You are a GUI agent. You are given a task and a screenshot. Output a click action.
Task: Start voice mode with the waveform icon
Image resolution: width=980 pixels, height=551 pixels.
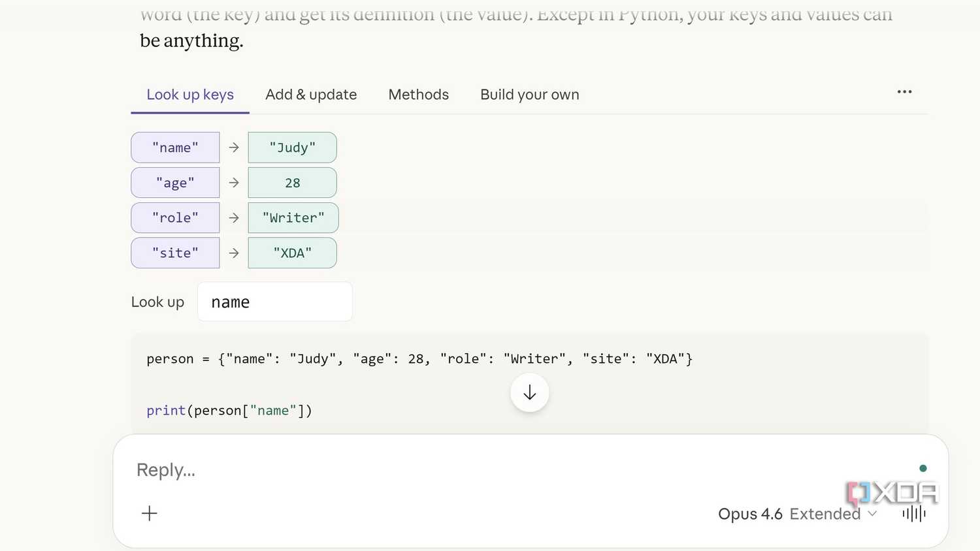coord(914,513)
